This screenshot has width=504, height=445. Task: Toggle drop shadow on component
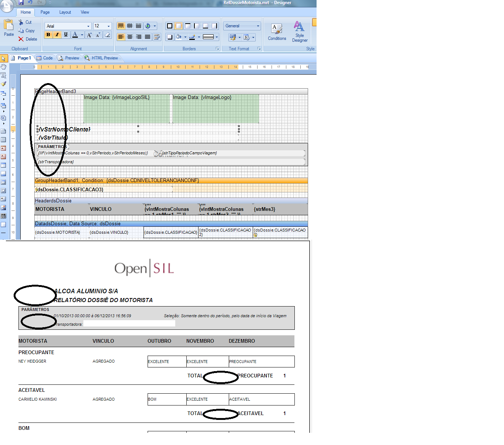(x=170, y=37)
